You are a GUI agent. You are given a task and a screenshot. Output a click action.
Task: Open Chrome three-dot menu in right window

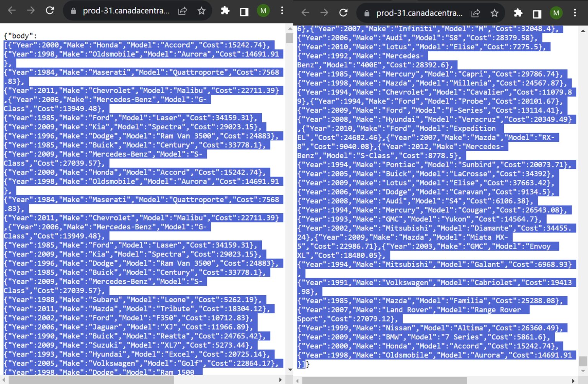575,13
